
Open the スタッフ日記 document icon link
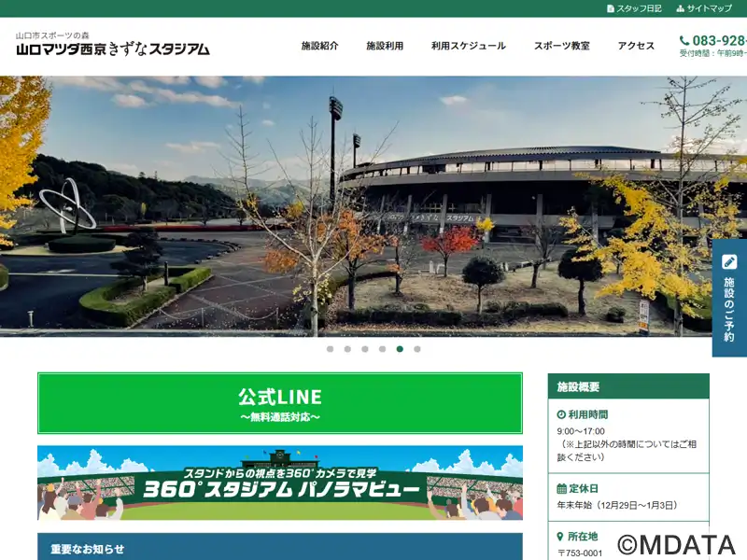611,8
